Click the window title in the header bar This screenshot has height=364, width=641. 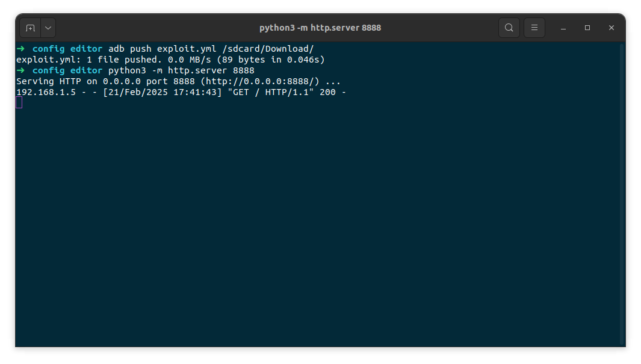320,28
